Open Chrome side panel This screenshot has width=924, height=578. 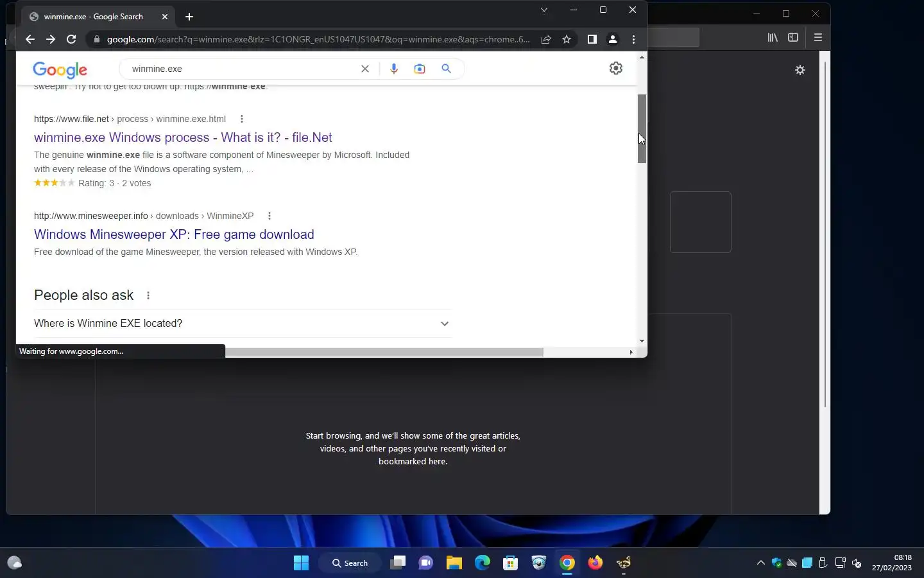pos(592,39)
